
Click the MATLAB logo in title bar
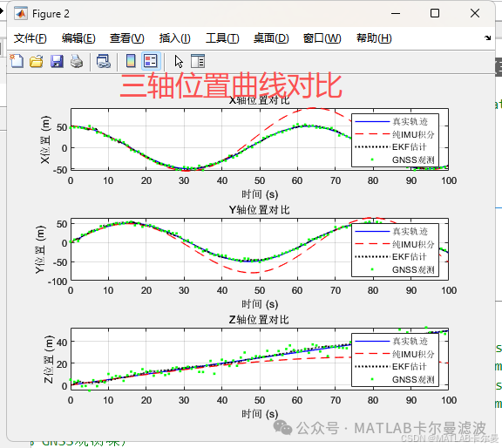click(x=21, y=14)
